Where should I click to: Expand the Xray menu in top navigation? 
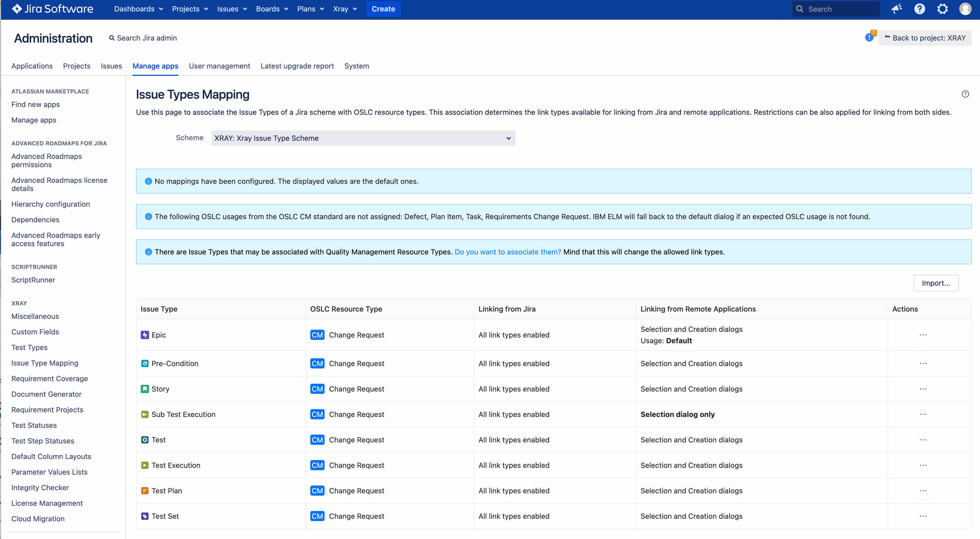click(x=345, y=9)
